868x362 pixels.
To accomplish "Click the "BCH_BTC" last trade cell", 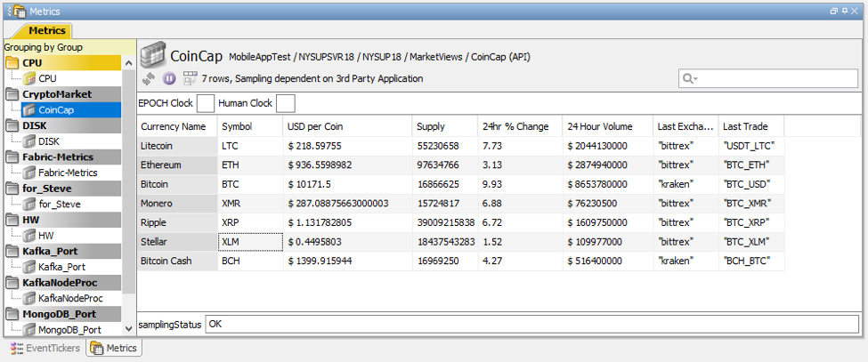I will point(751,261).
